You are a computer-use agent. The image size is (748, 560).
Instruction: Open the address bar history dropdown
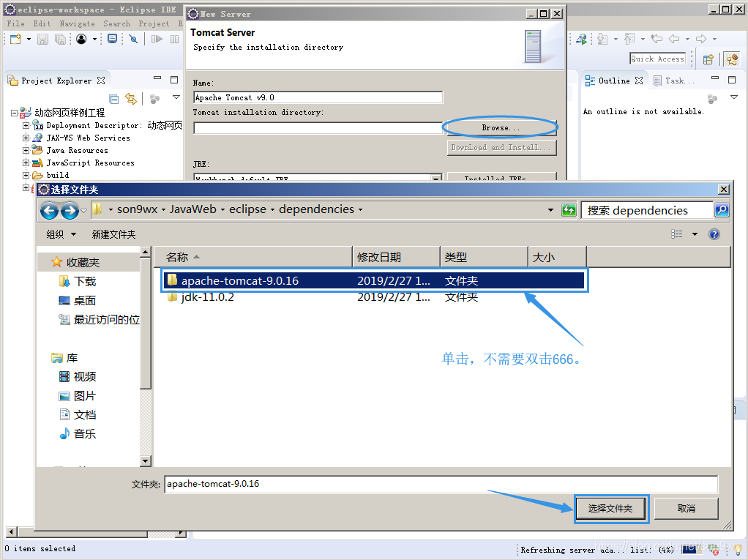(x=550, y=210)
